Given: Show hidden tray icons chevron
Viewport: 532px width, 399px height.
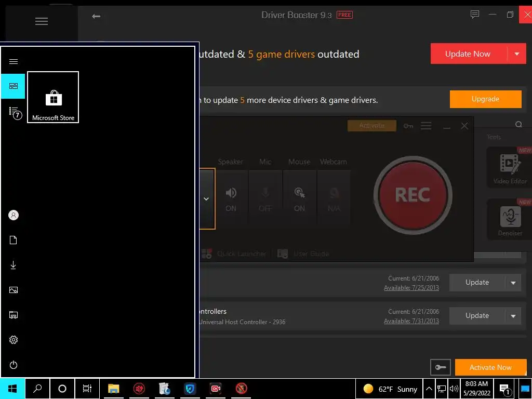Looking at the screenshot, I should coord(429,389).
